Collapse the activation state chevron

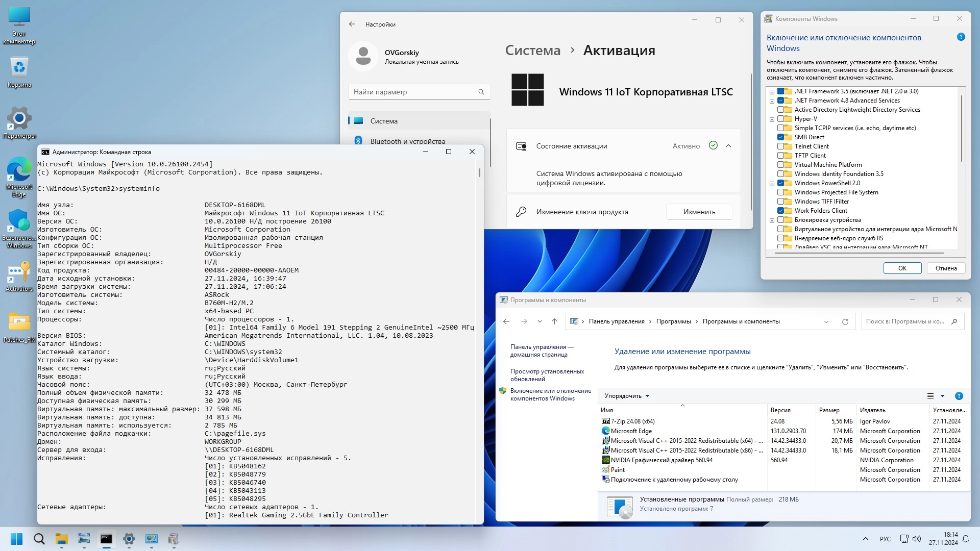pos(728,146)
